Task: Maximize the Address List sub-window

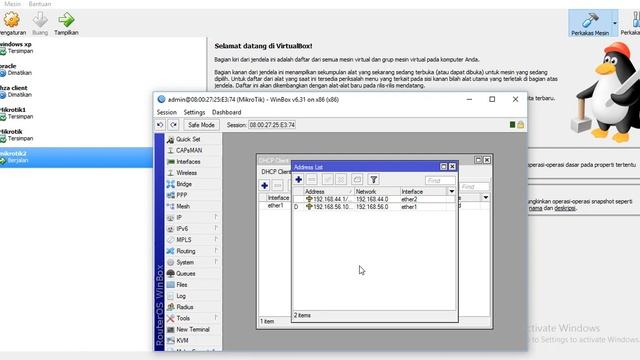Action: pyautogui.click(x=443, y=167)
